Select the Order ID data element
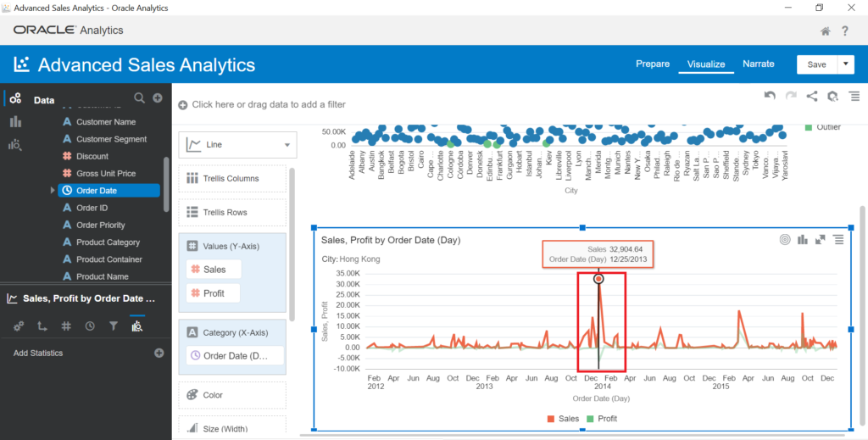This screenshot has height=440, width=868. point(92,208)
